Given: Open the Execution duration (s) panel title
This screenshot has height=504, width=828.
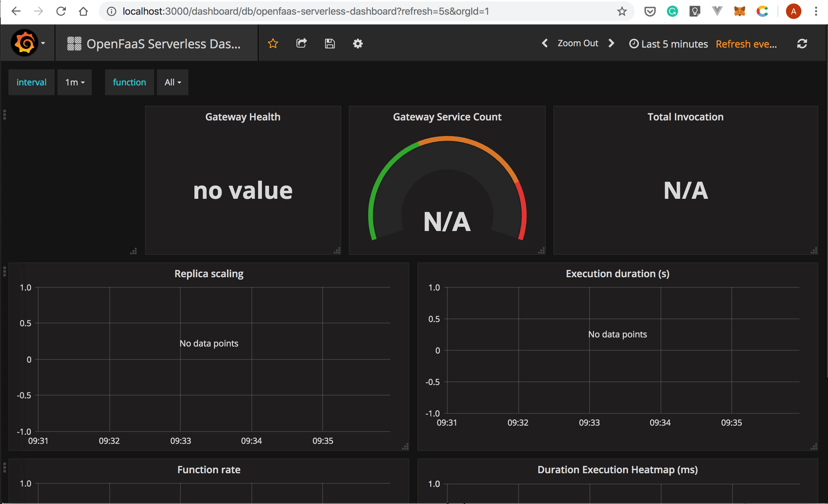Looking at the screenshot, I should (x=617, y=273).
